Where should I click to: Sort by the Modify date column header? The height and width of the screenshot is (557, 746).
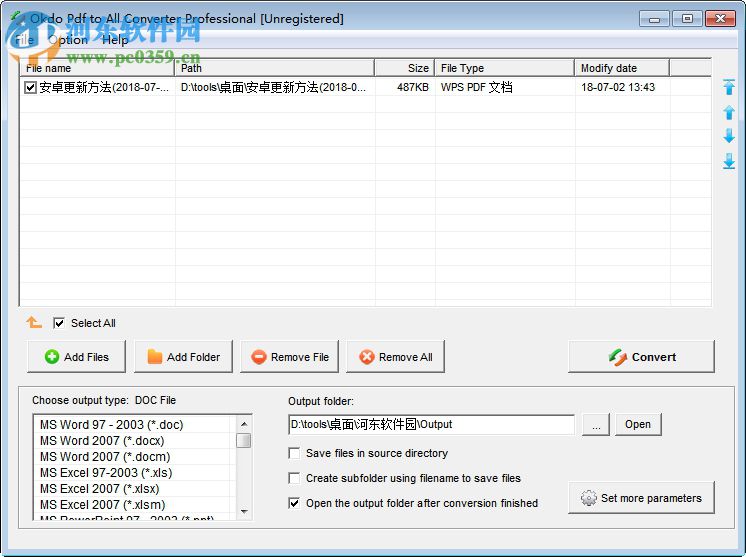(622, 68)
